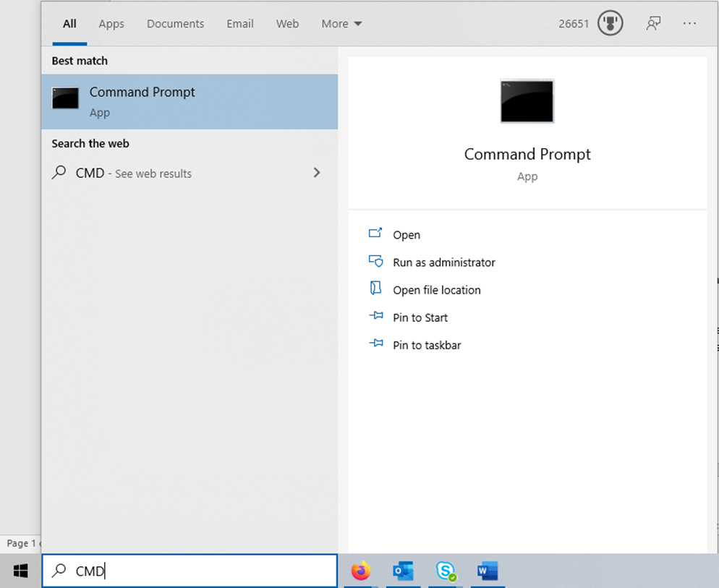Send feedback using the feedback icon
The height and width of the screenshot is (588, 719).
click(653, 23)
